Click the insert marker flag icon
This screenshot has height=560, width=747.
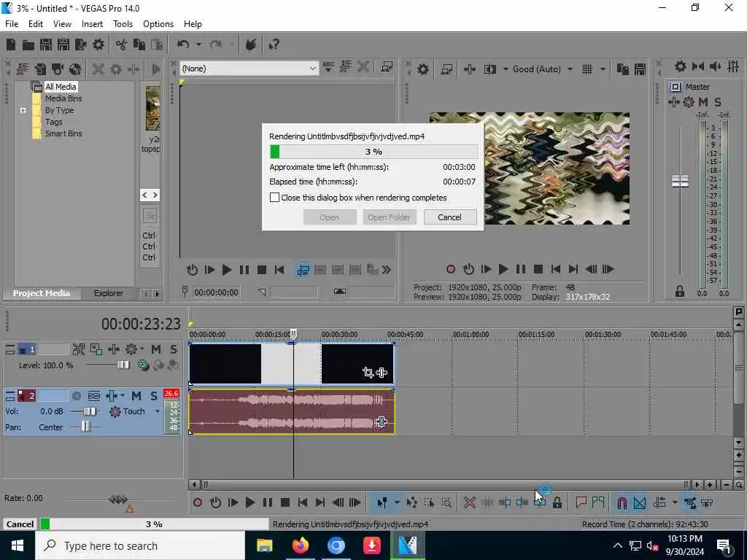click(581, 502)
